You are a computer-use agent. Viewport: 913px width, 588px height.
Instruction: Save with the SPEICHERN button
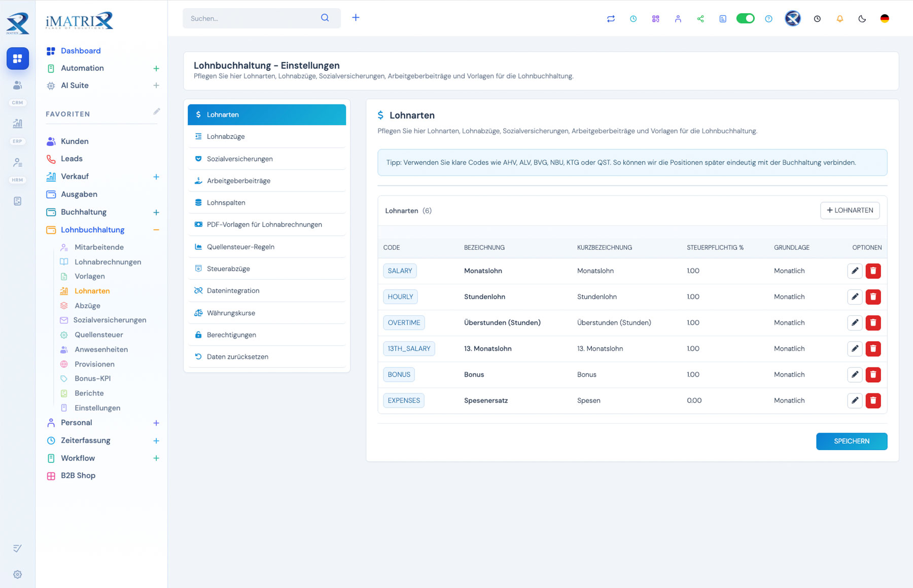pos(852,442)
